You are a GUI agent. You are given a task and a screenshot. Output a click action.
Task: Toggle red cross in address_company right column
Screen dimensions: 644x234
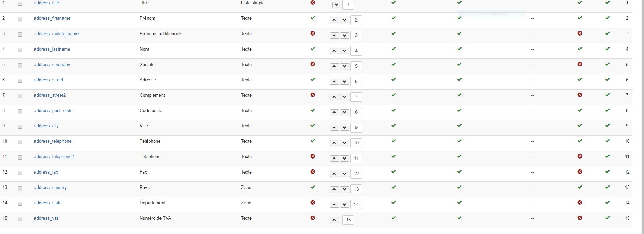[580, 64]
